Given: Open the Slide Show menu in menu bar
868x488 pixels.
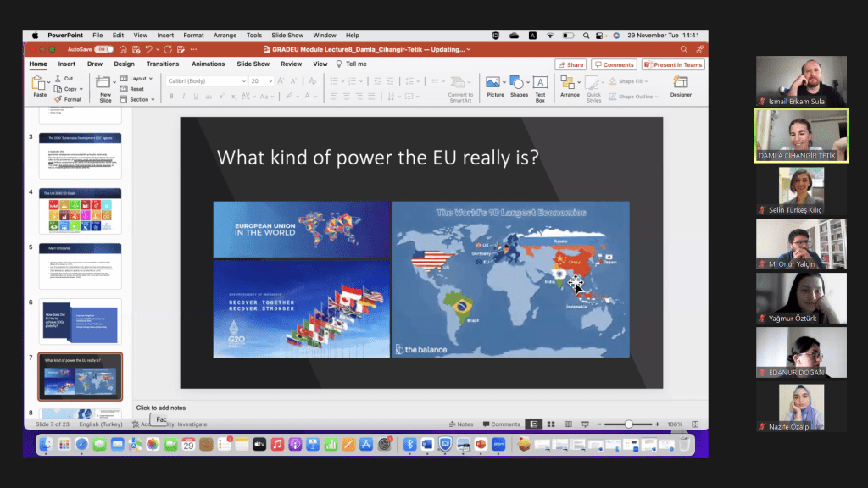Looking at the screenshot, I should (x=287, y=36).
